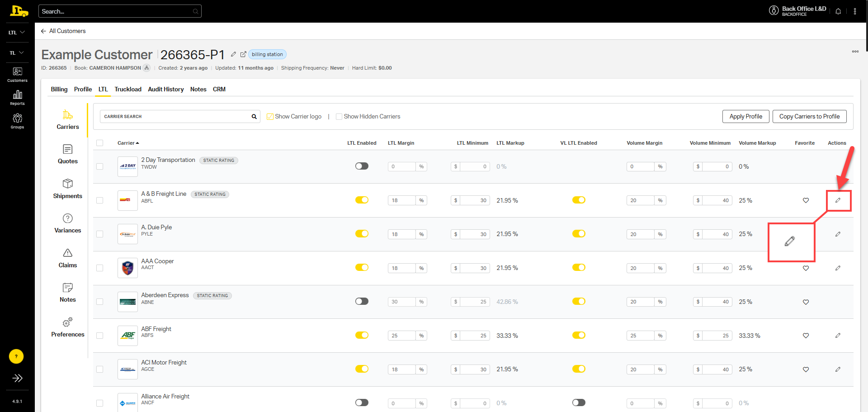Expand the LTL dropdown in left sidebar
This screenshot has width=868, height=412.
pyautogui.click(x=17, y=33)
